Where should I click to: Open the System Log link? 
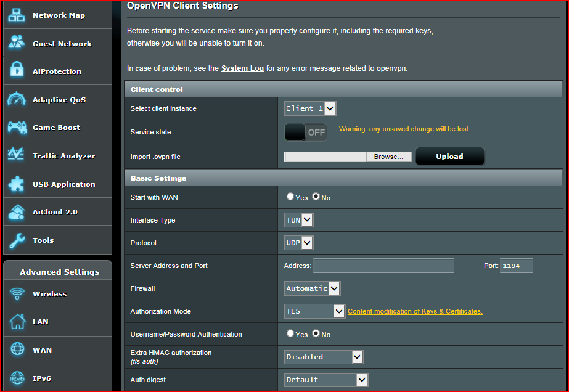pos(242,68)
